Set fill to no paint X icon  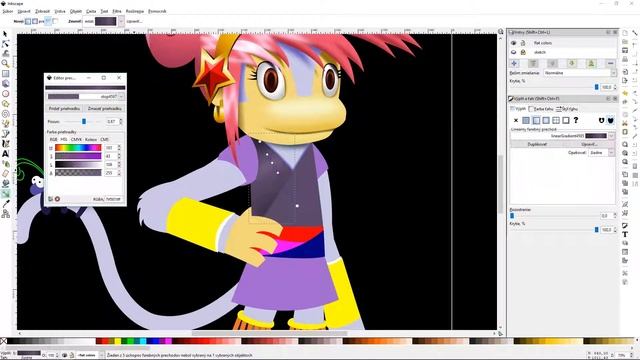tap(516, 120)
